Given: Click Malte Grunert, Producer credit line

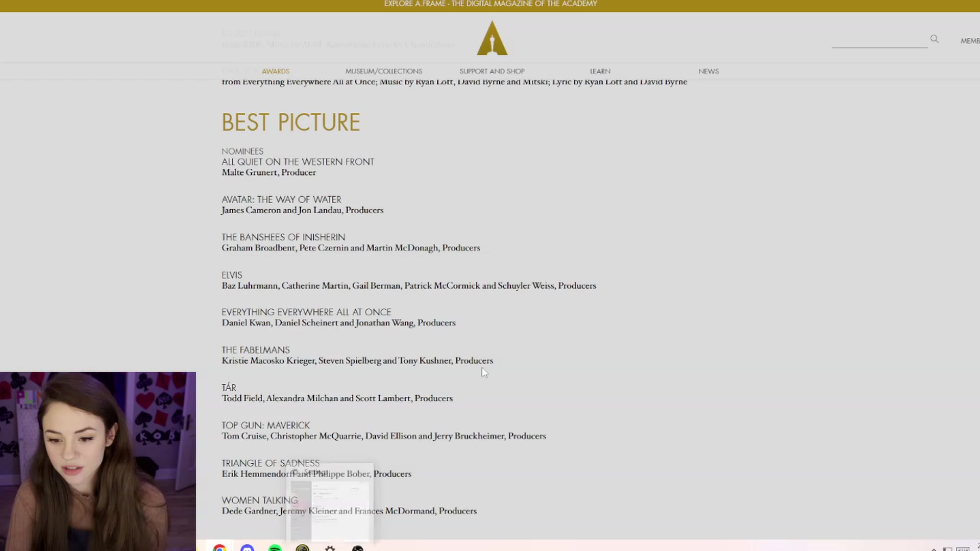Looking at the screenshot, I should coord(268,172).
